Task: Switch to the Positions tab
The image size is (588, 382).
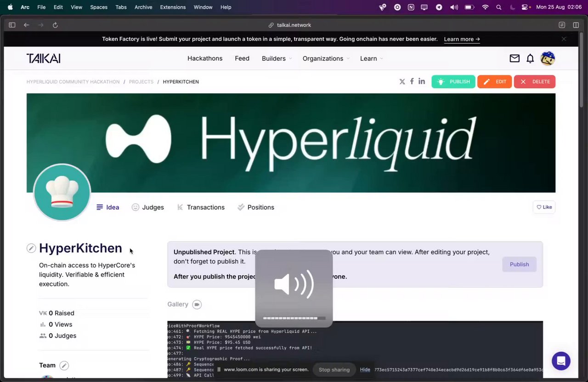Action: 255,207
